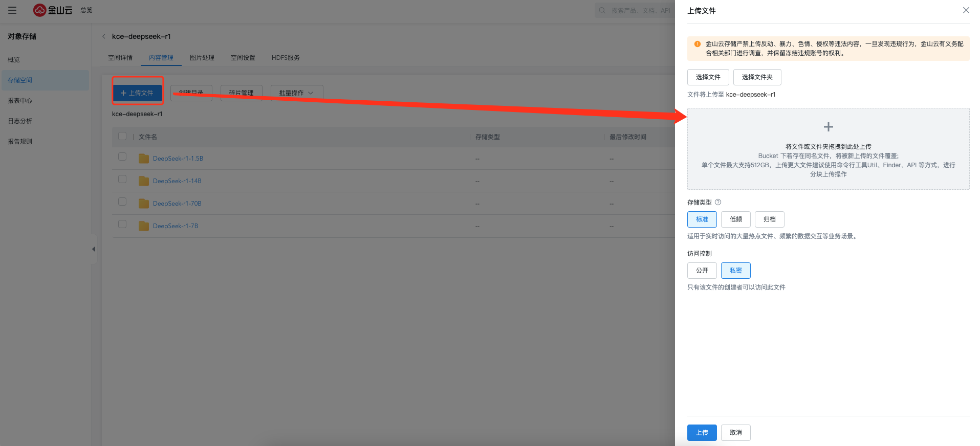
Task: Click the 文件名 column header
Action: 148,137
